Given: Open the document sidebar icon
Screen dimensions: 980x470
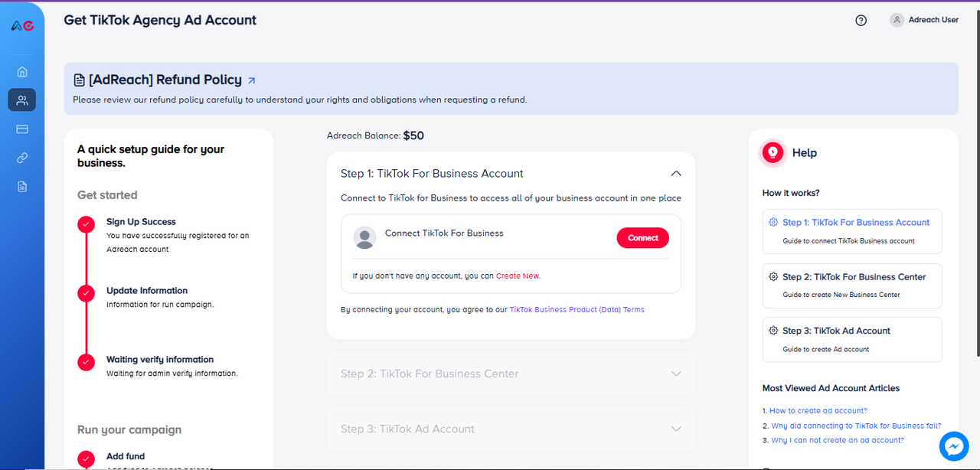Looking at the screenshot, I should [x=22, y=187].
